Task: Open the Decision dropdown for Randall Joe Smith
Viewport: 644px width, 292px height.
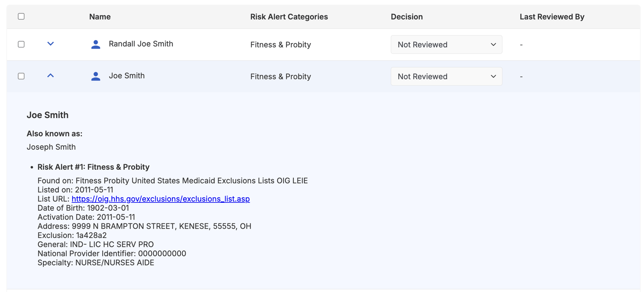Action: pyautogui.click(x=446, y=44)
